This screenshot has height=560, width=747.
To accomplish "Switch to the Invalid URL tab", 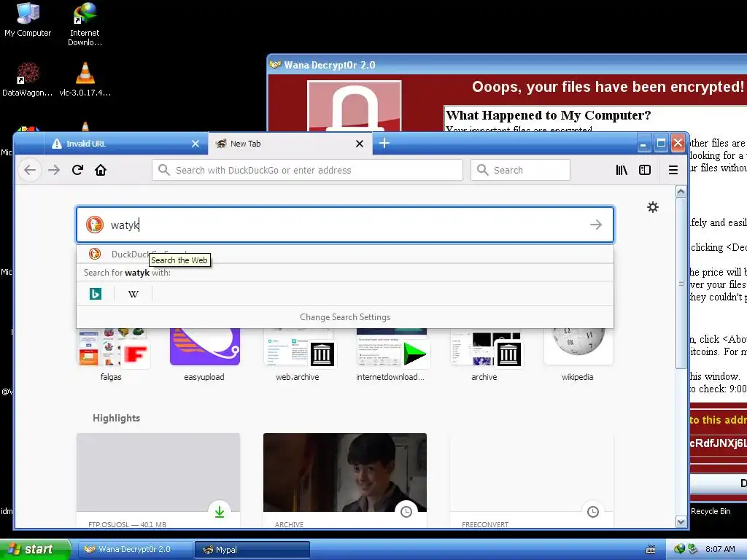I will point(125,144).
